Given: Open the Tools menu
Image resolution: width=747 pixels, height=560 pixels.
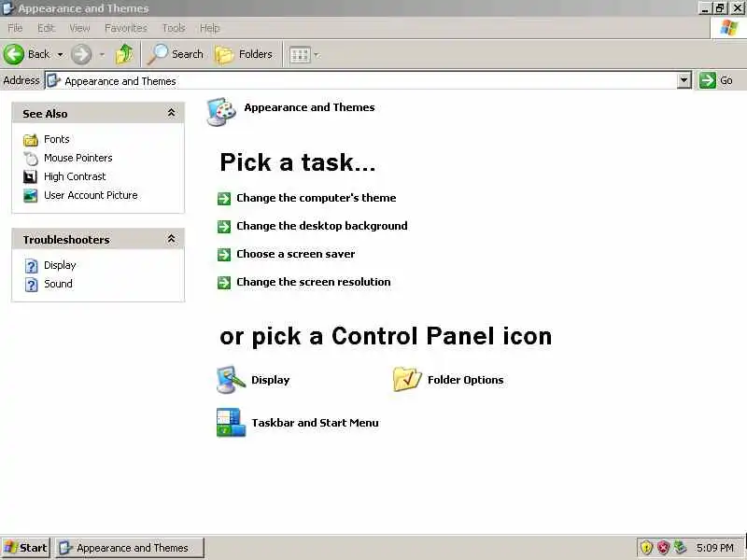Looking at the screenshot, I should pos(174,28).
